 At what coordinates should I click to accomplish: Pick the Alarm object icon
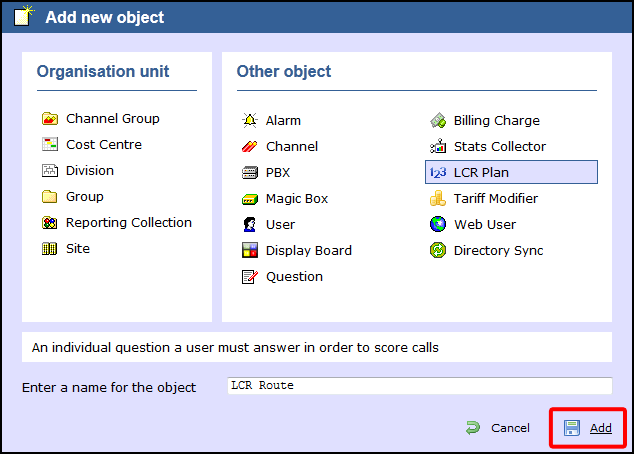(250, 121)
